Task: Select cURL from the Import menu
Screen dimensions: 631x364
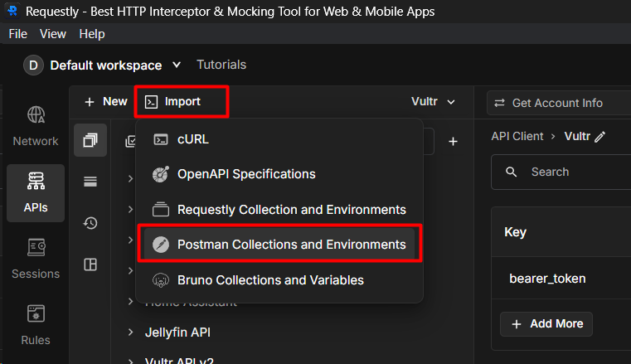Action: point(192,139)
